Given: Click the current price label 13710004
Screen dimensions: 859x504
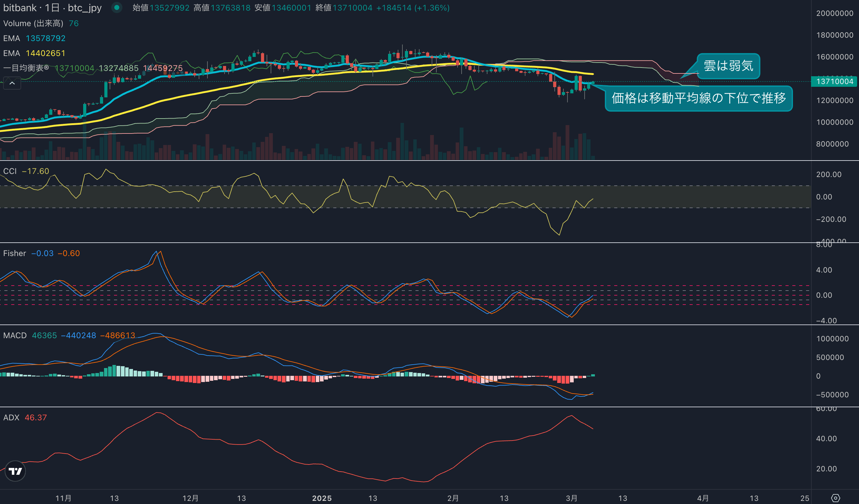Looking at the screenshot, I should [834, 82].
